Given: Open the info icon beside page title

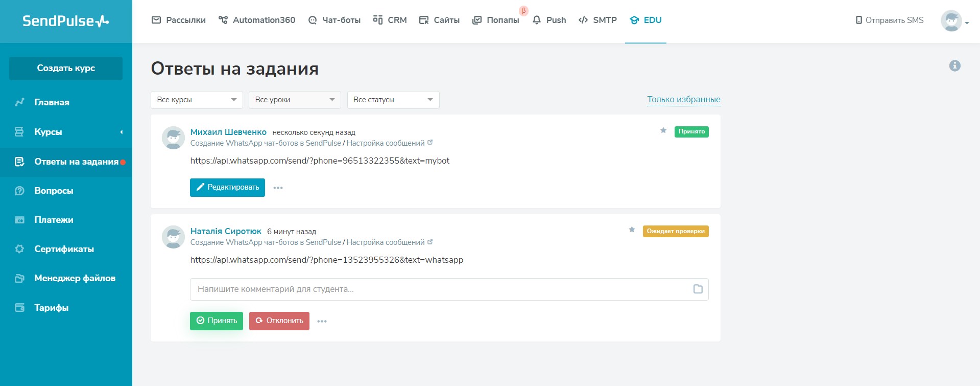Looking at the screenshot, I should point(954,66).
